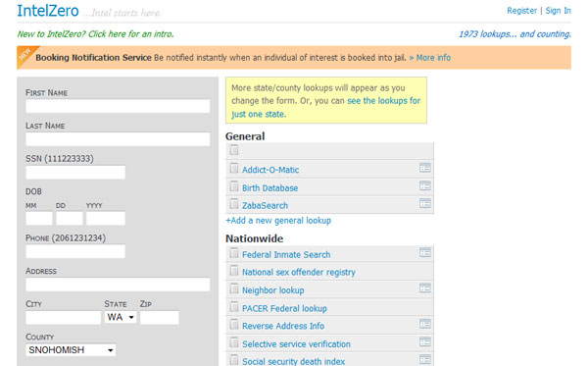Viewport: 588px width, 366px height.
Task: Open form icon beside Addict-O-Matic
Action: pyautogui.click(x=425, y=168)
